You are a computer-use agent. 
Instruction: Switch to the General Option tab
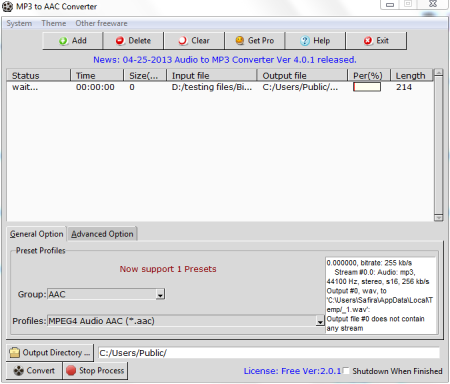tap(36, 234)
